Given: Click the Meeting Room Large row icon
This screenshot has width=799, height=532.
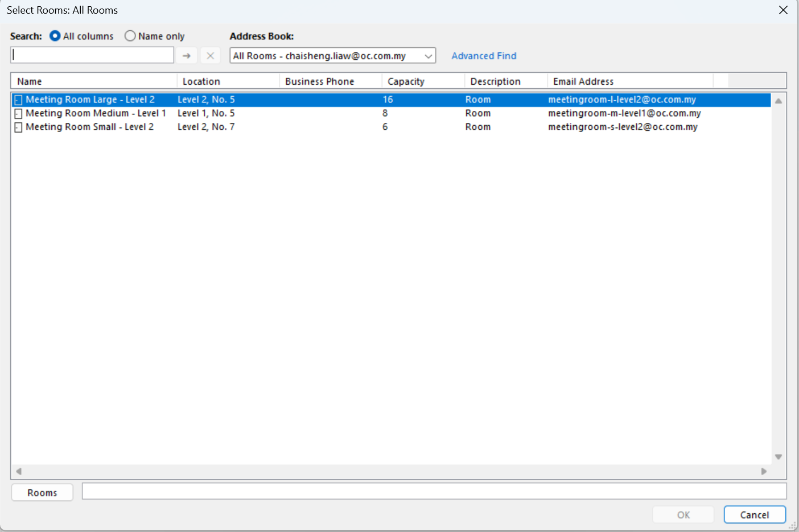Looking at the screenshot, I should (x=18, y=100).
